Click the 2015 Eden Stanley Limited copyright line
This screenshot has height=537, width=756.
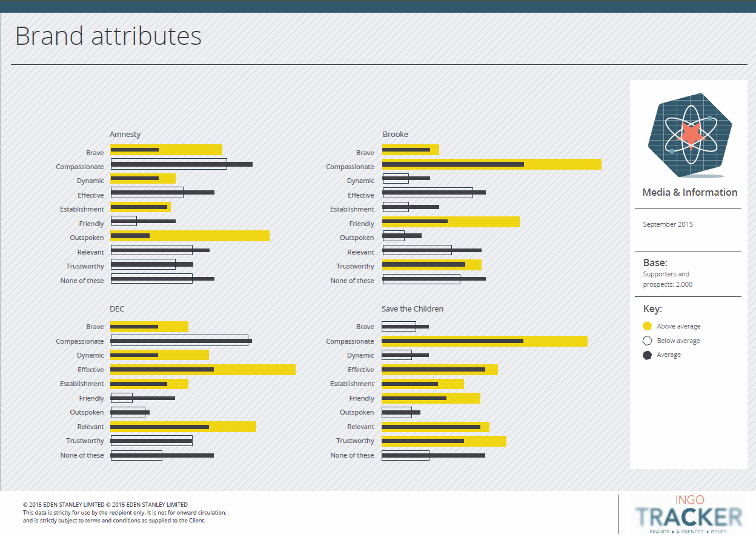(x=105, y=504)
